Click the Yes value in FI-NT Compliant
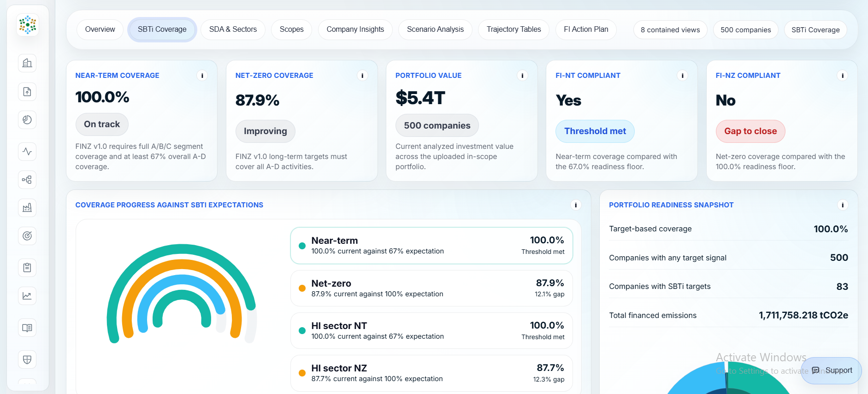Viewport: 868px width, 394px height. pos(568,100)
